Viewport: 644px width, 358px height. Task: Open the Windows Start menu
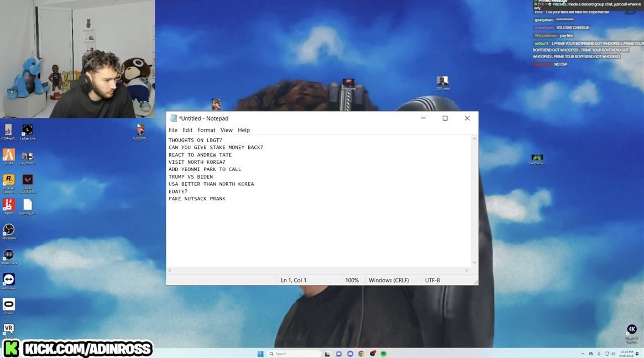[260, 354]
